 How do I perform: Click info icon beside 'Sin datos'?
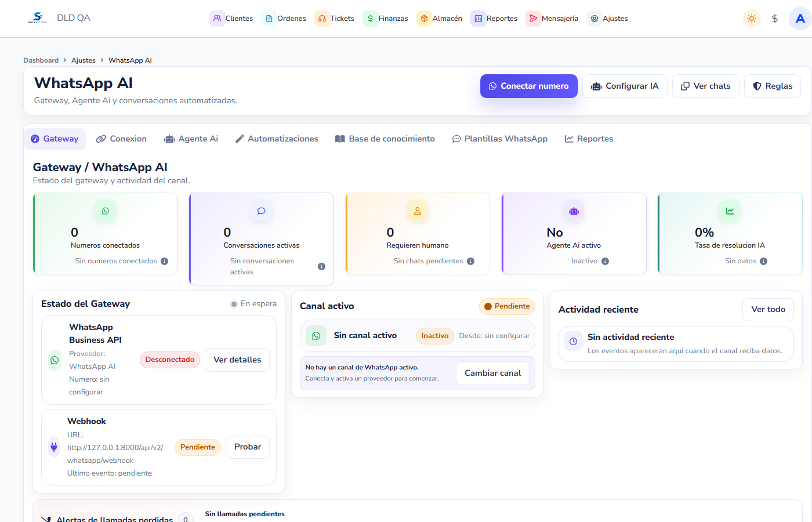pos(764,262)
